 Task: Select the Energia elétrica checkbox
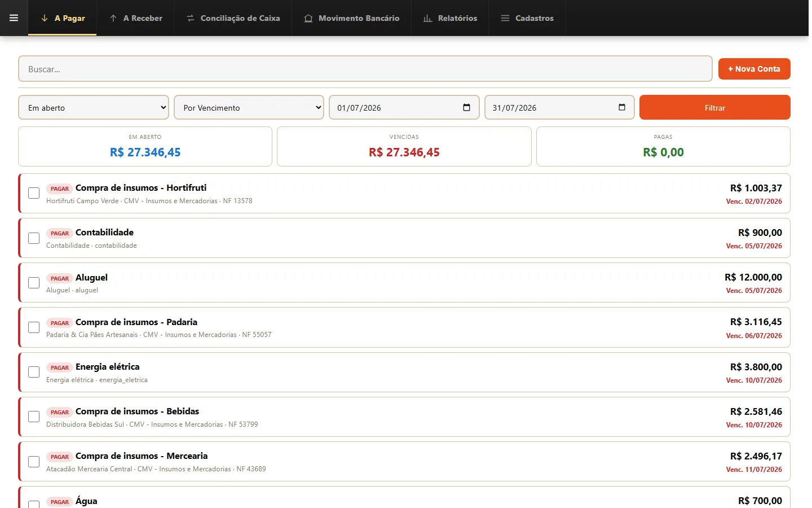pyautogui.click(x=34, y=372)
